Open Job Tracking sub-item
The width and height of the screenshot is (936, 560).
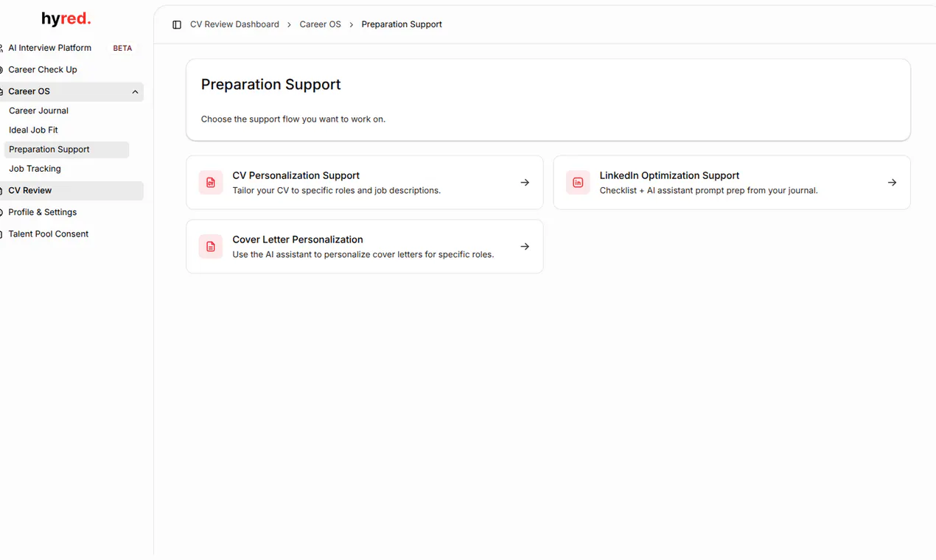[x=35, y=169]
